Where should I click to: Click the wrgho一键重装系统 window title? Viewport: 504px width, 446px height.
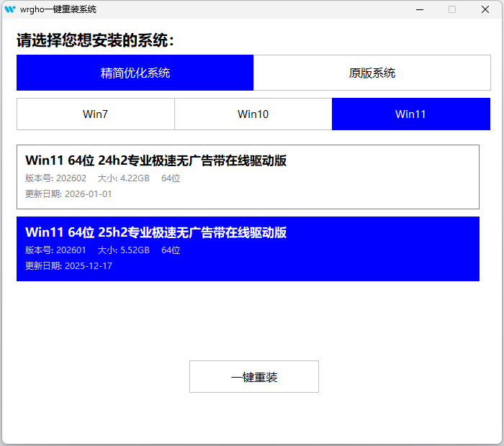(x=58, y=9)
